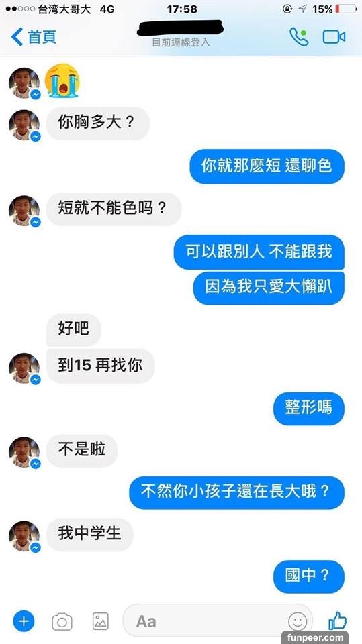
Task: Go back to 首頁 via arrow
Action: tap(34, 37)
